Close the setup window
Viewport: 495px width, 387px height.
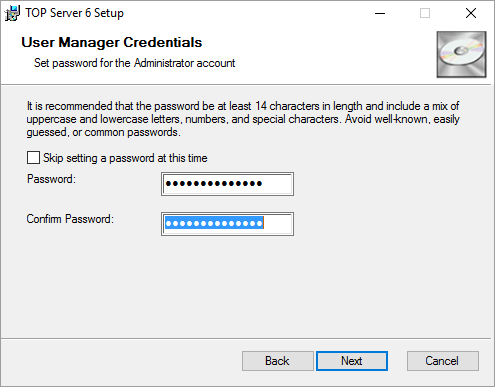pos(471,13)
